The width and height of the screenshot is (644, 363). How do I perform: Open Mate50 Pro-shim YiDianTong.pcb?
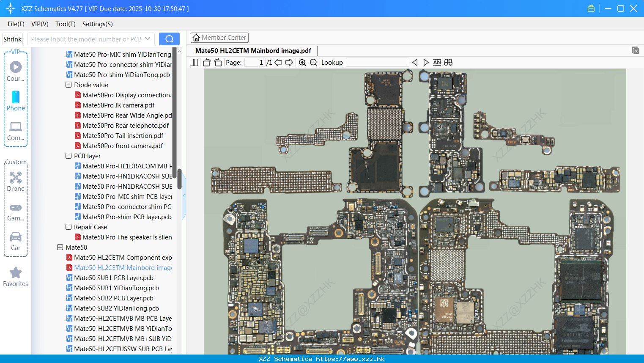coord(118,74)
